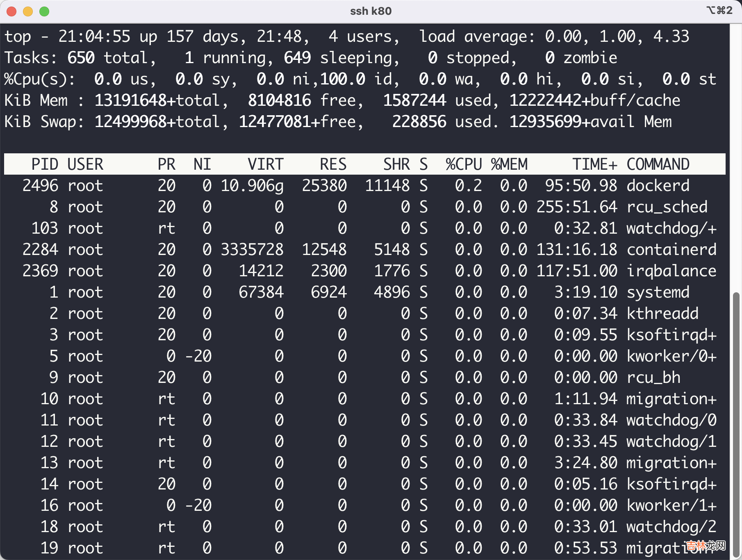Click the kthreadd command name
Screen dimensions: 742x560
(x=662, y=314)
